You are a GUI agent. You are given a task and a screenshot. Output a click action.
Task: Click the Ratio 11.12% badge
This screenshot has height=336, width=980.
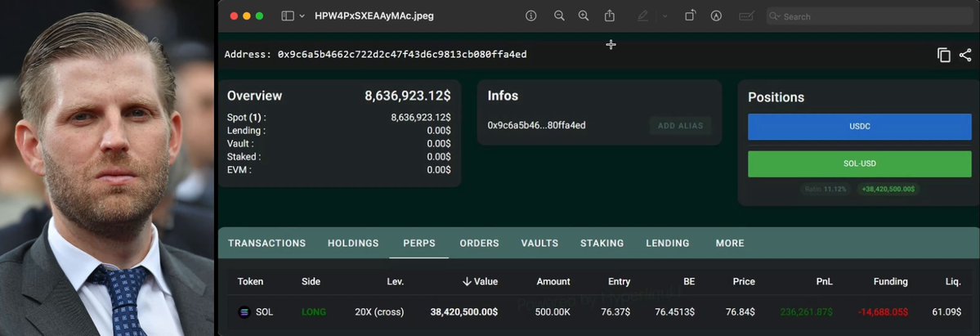825,189
